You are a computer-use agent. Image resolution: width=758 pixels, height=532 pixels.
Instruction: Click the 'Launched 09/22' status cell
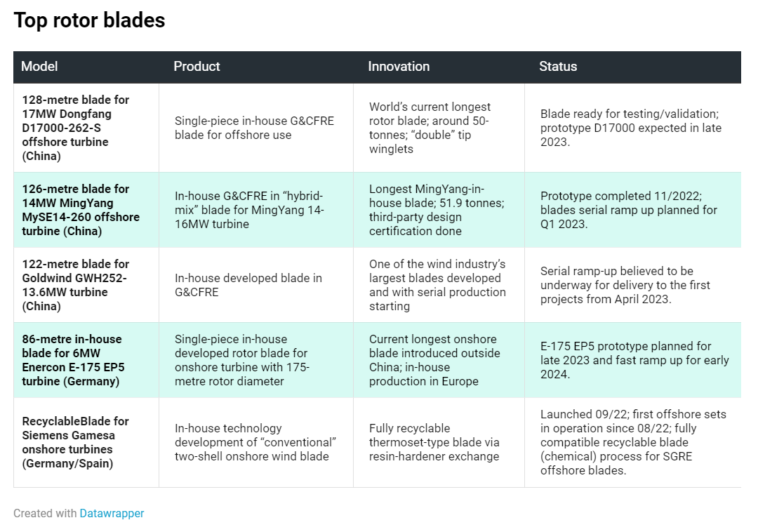tap(632, 442)
